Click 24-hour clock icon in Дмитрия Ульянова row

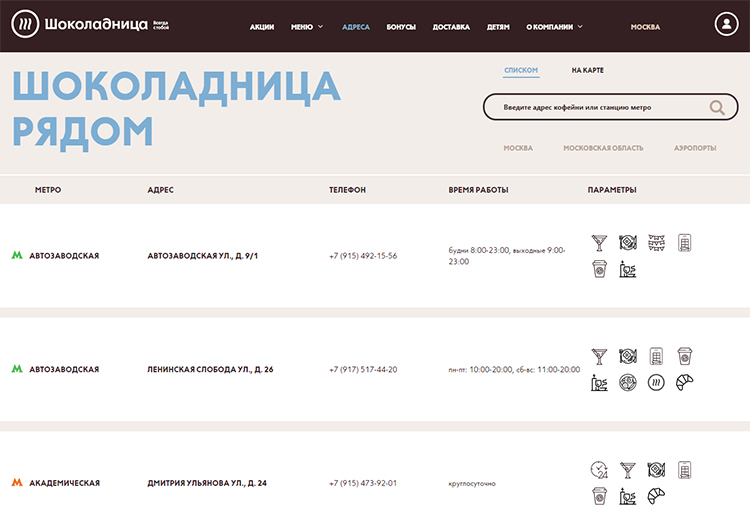click(599, 470)
